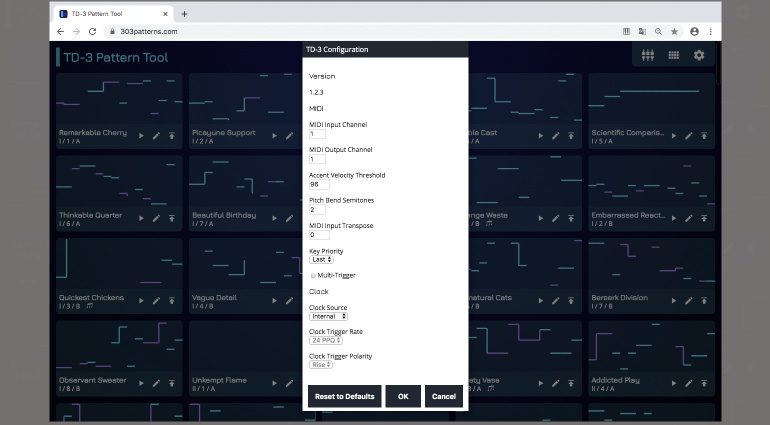Click the grid view icon in header
770x425 pixels.
pos(673,56)
